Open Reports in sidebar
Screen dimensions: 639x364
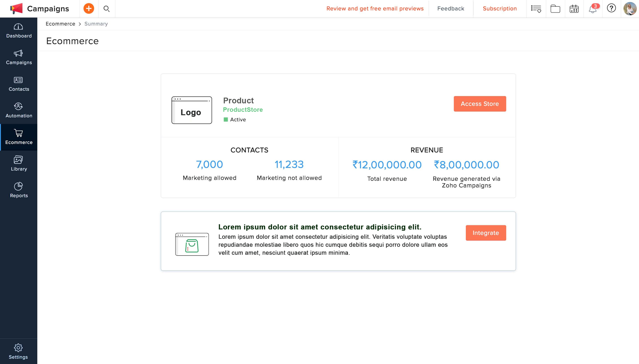19,191
